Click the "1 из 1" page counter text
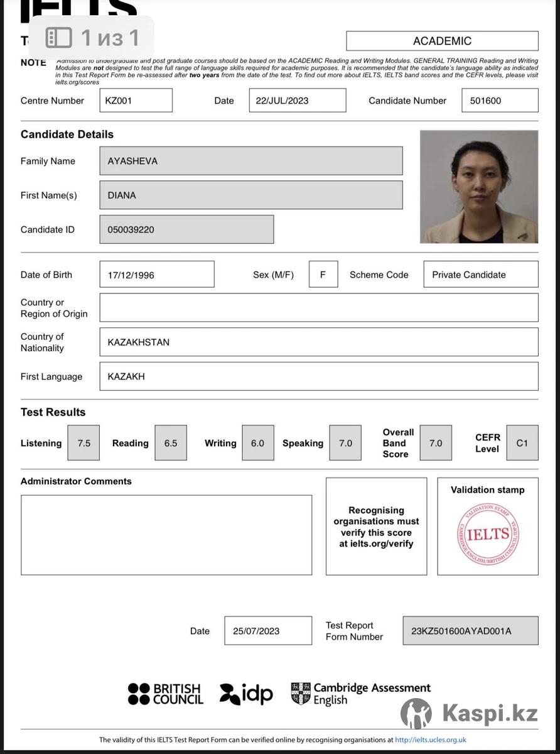Viewport: 560px width, 754px height. tap(110, 38)
